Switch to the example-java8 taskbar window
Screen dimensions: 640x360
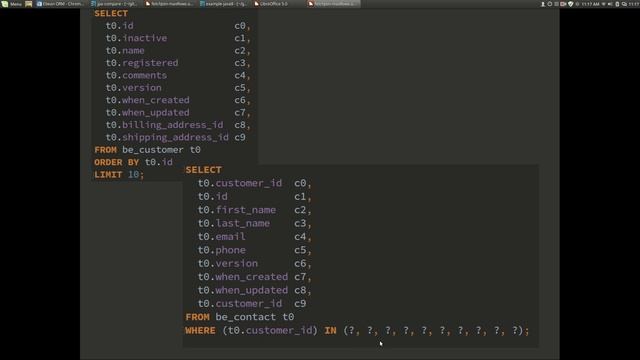pyautogui.click(x=223, y=4)
